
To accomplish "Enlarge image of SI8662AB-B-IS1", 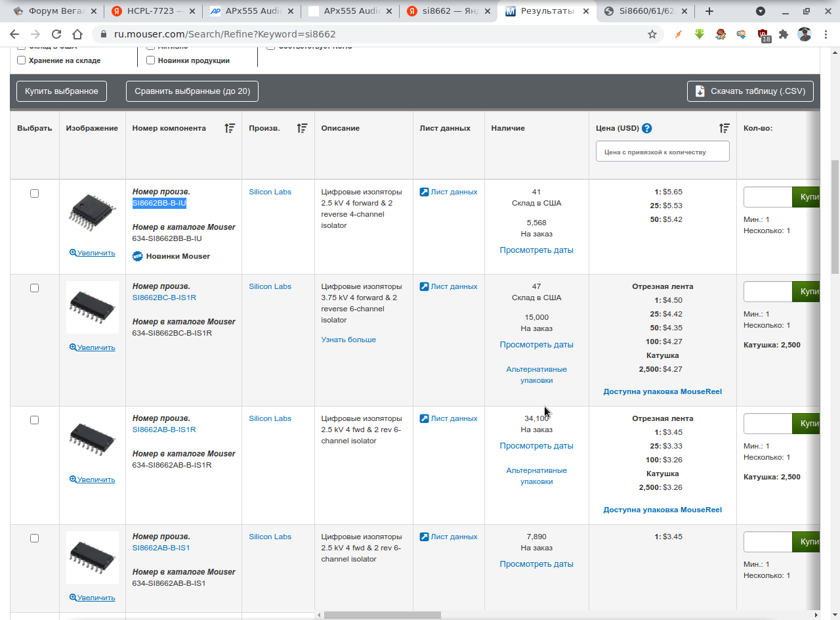I will (x=92, y=598).
